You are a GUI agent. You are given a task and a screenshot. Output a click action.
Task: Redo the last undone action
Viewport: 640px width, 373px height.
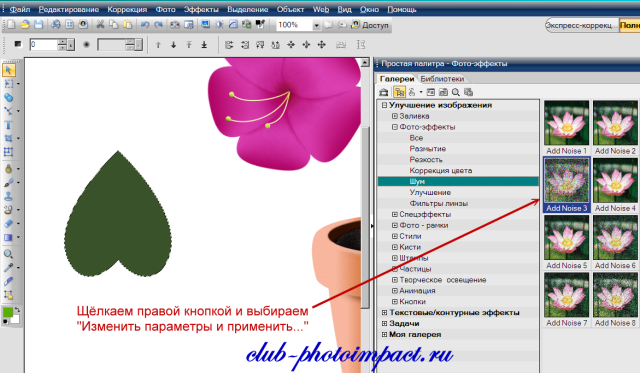(x=158, y=25)
